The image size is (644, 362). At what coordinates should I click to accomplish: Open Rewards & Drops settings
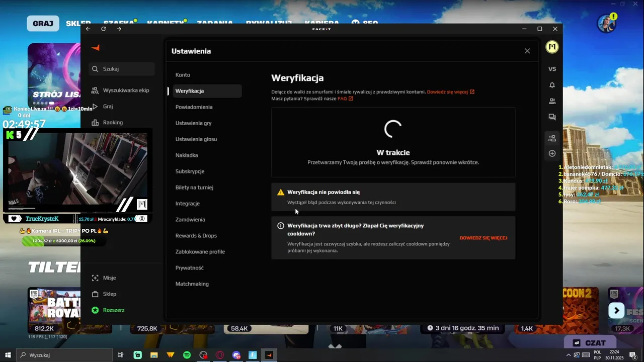point(196,236)
